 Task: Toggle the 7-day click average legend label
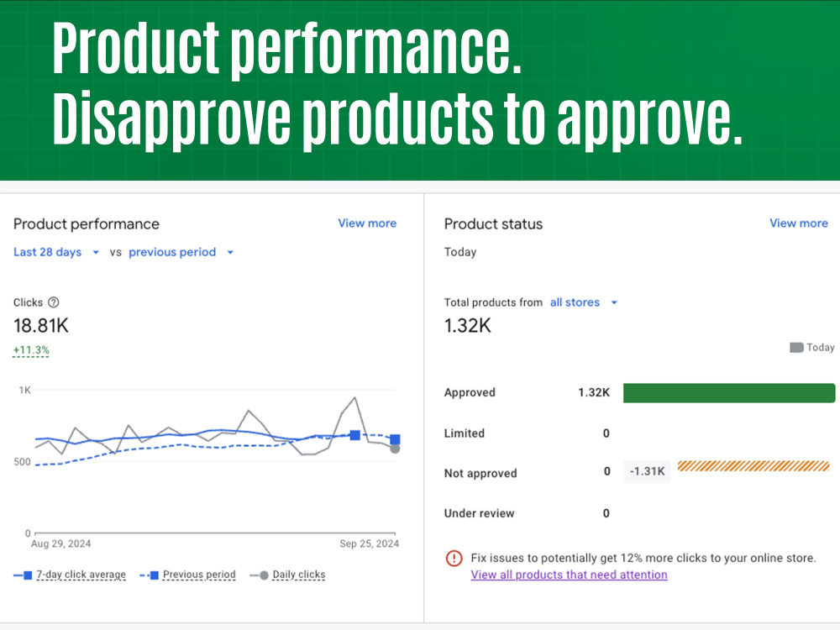click(81, 575)
